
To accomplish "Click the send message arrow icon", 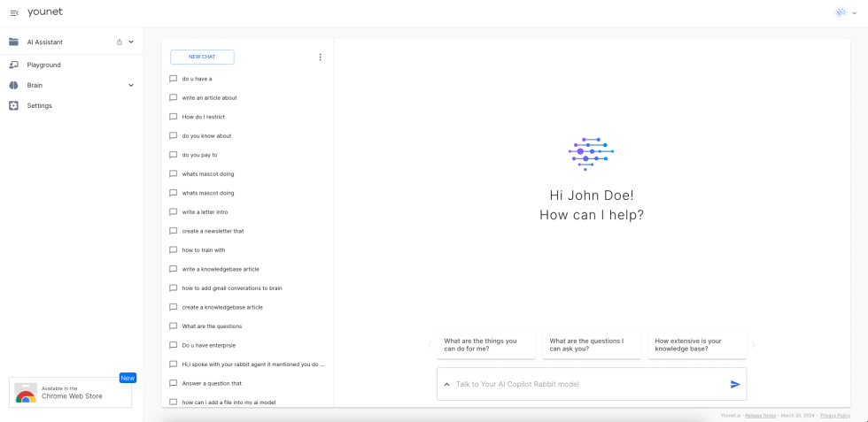I will click(734, 384).
